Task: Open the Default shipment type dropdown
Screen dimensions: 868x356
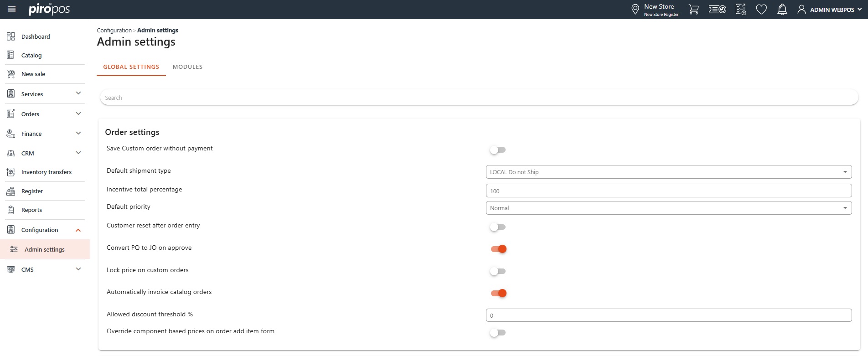Action: pyautogui.click(x=668, y=172)
